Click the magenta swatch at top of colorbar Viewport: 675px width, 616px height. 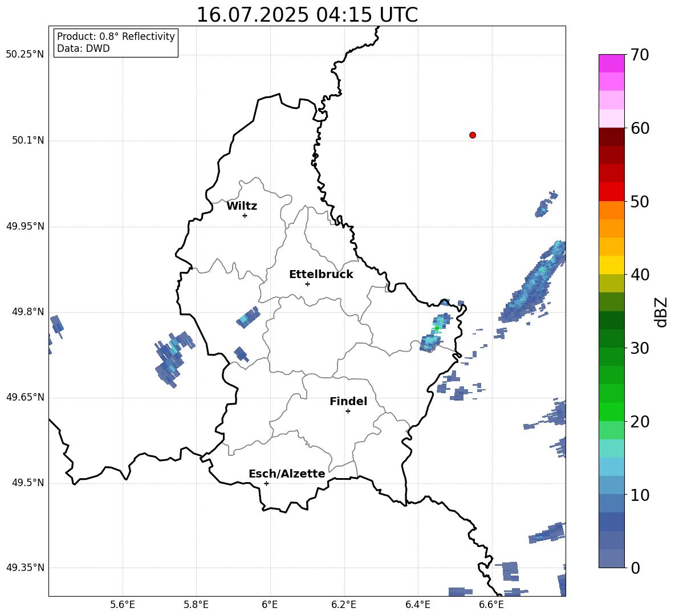tap(611, 63)
